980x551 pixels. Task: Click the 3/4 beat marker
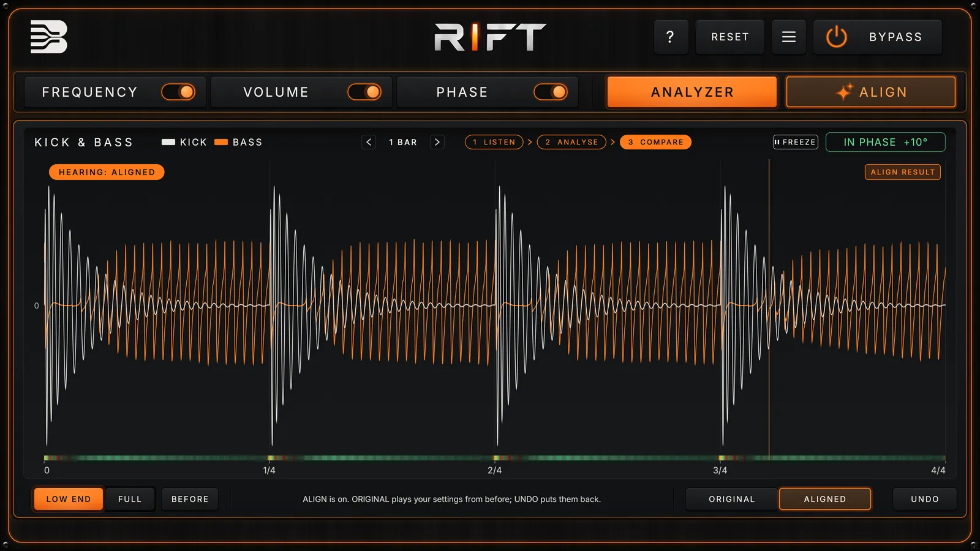pyautogui.click(x=720, y=470)
